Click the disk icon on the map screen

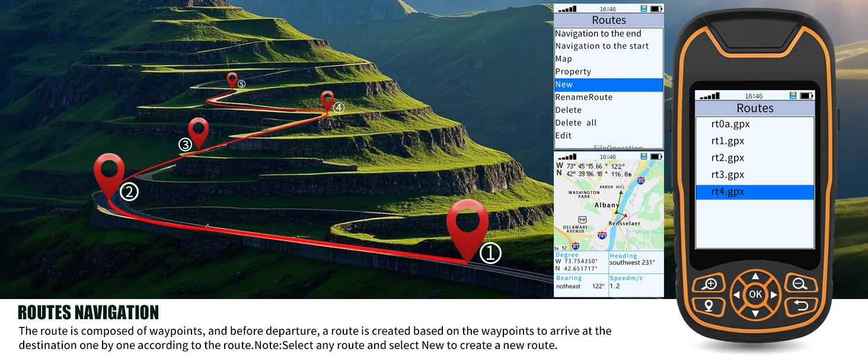coord(644,157)
